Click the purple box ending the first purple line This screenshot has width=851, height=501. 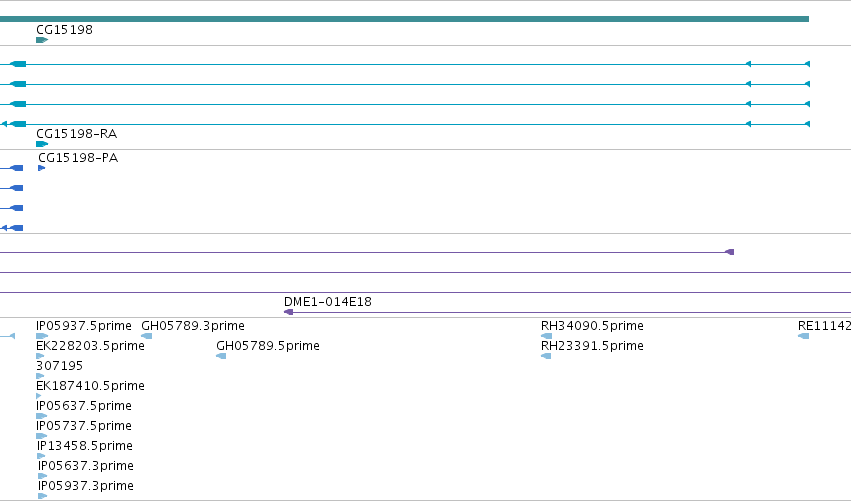730,252
